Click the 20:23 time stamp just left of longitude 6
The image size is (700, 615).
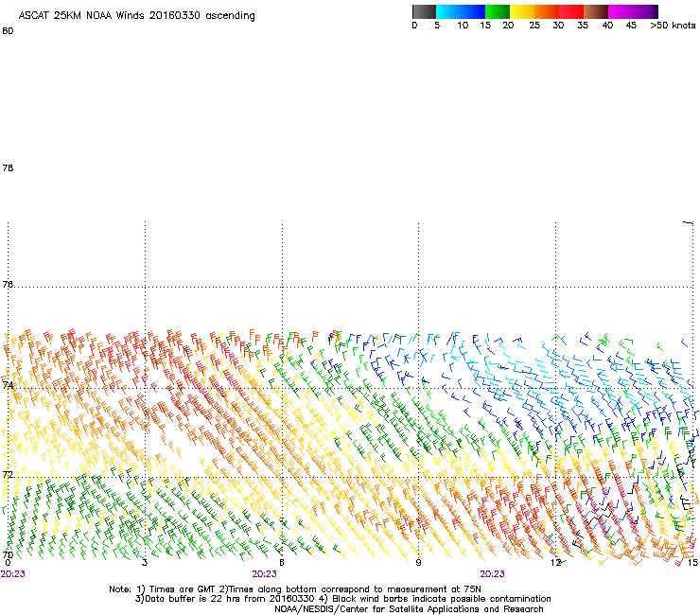tap(264, 574)
